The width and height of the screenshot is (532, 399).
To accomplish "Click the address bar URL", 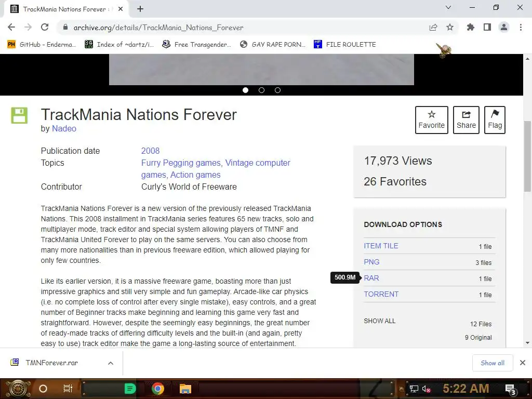I will (158, 28).
